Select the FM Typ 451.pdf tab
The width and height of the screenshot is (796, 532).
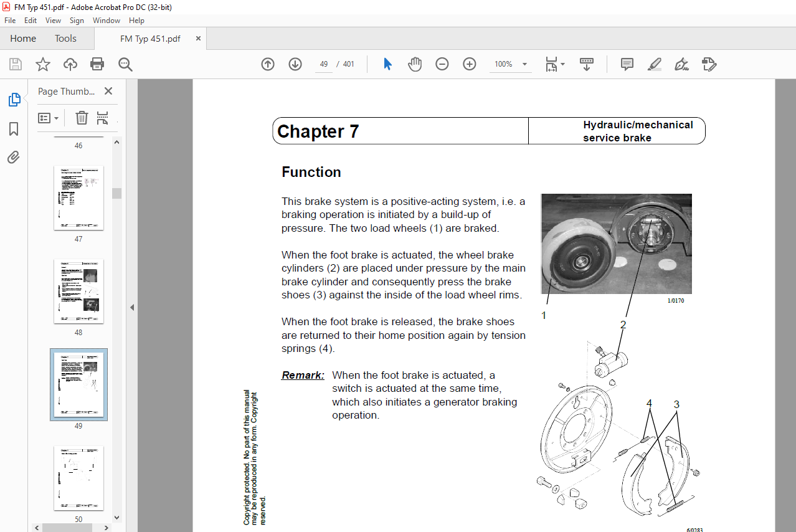coord(150,39)
